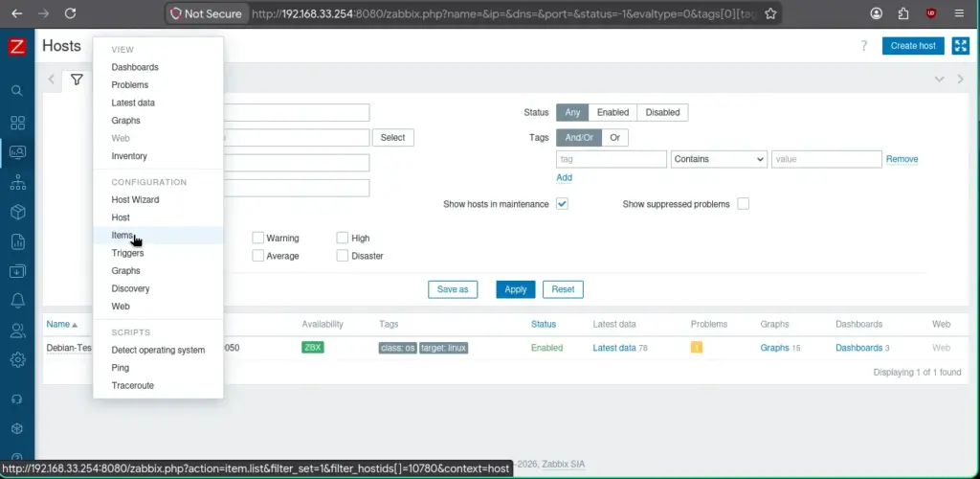Check the Warning severity checkbox
The height and width of the screenshot is (479, 980).
point(257,238)
